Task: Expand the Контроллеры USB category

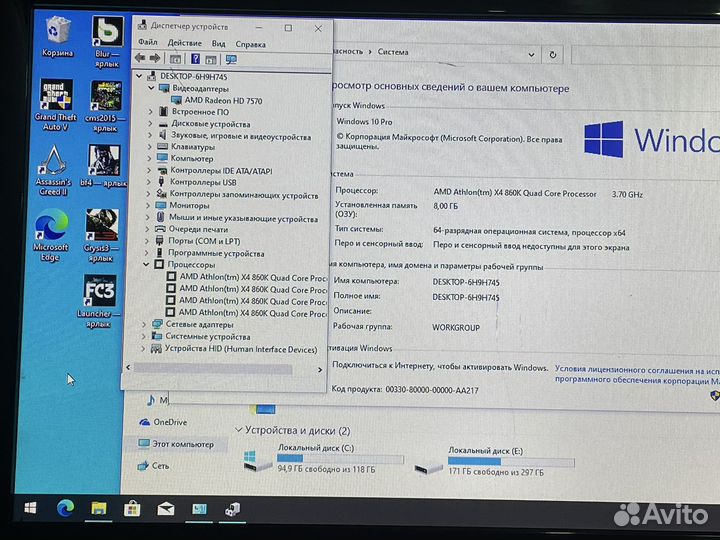Action: point(148,182)
